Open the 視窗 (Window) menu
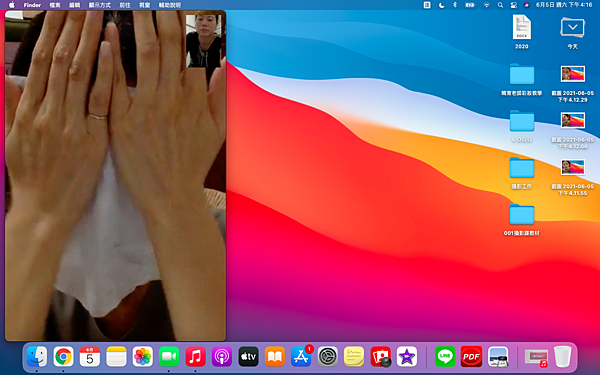 [144, 5]
